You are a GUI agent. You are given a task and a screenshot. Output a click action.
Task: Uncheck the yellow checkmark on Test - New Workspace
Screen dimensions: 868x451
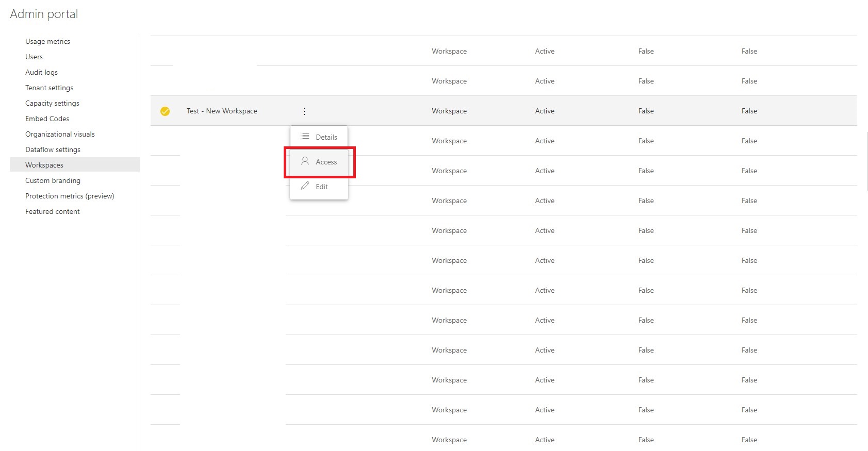(x=165, y=111)
